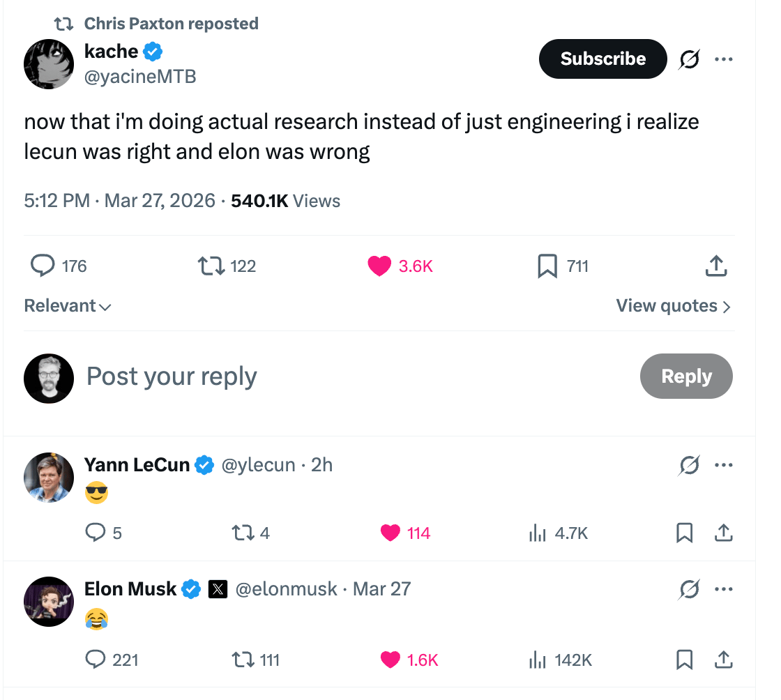Share kache's main post
The width and height of the screenshot is (781, 700).
716,266
